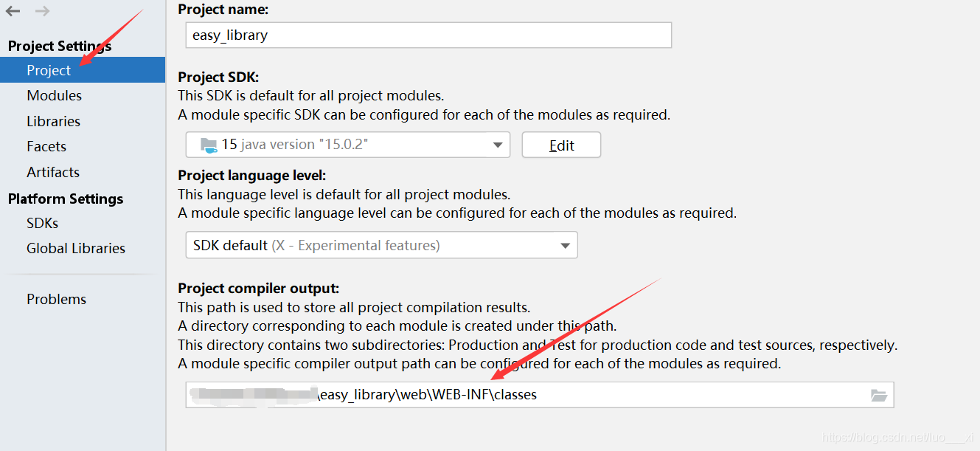Click the Edit SDK button
Screen dimensions: 980x451
561,145
